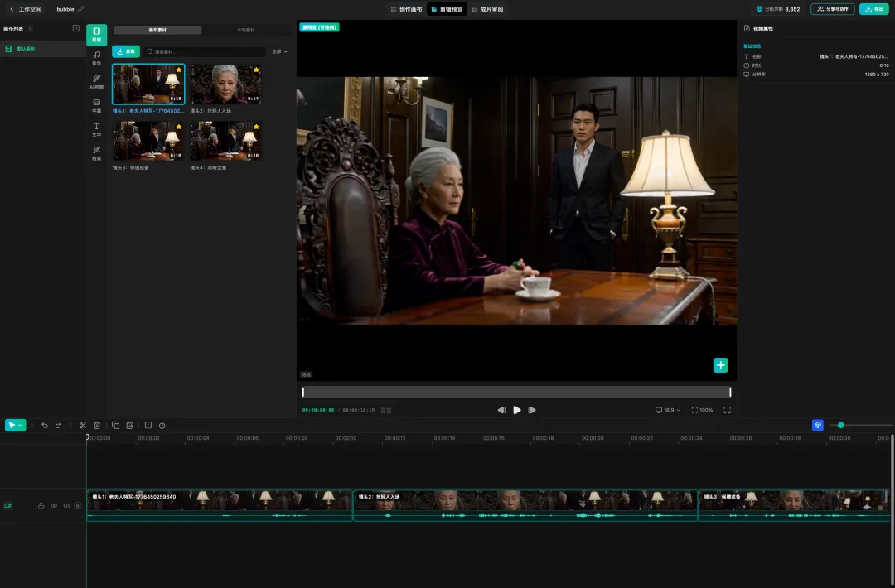
Task: Select the scissors split tool in timeline toolbar
Action: click(83, 426)
